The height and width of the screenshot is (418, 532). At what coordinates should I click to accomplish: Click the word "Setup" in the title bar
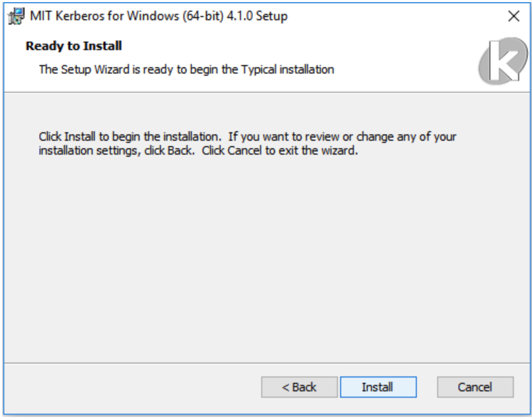tap(271, 17)
